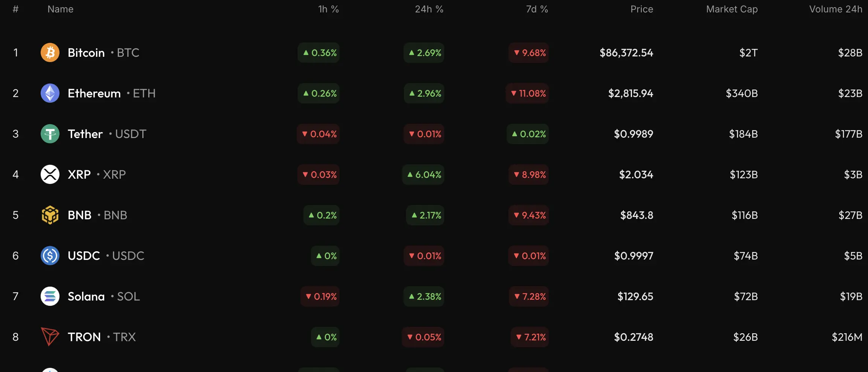The width and height of the screenshot is (868, 372).
Task: Sort by Market Cap column header
Action: point(732,9)
